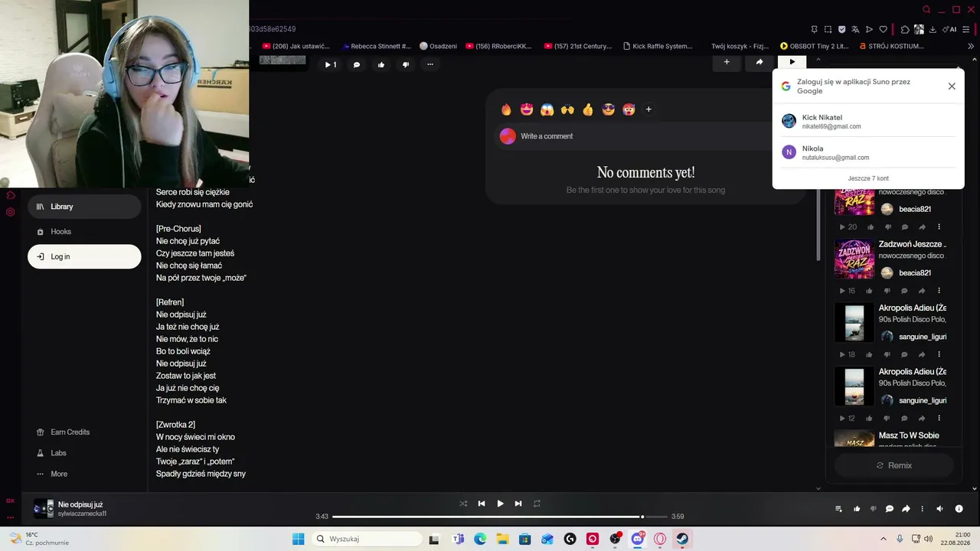Viewport: 980px width, 551px height.
Task: Choose the Kick Nikatel Google account
Action: tap(868, 122)
